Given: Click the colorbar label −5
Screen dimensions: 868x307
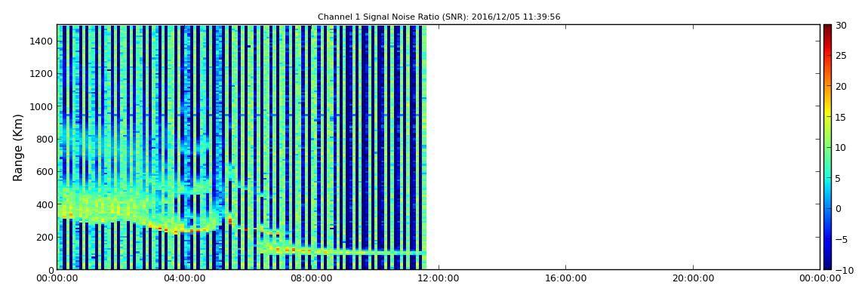Looking at the screenshot, I should [842, 240].
